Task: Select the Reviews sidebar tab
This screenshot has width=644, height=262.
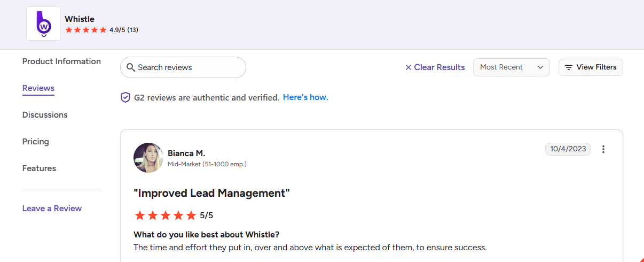Action: [38, 88]
